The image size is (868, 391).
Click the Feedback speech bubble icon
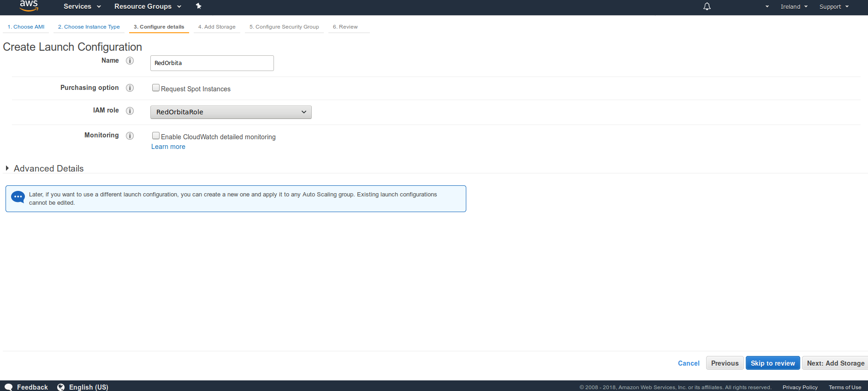pos(9,387)
